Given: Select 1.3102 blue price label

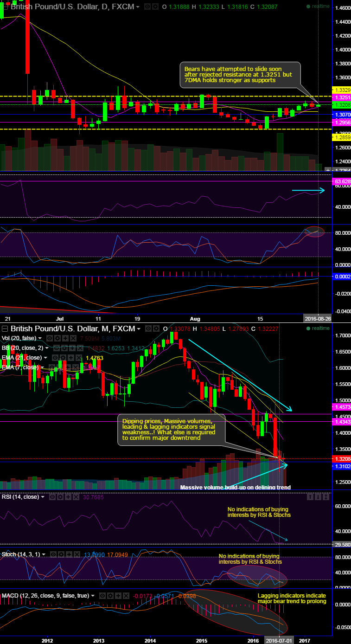Looking at the screenshot, I should 342,466.
